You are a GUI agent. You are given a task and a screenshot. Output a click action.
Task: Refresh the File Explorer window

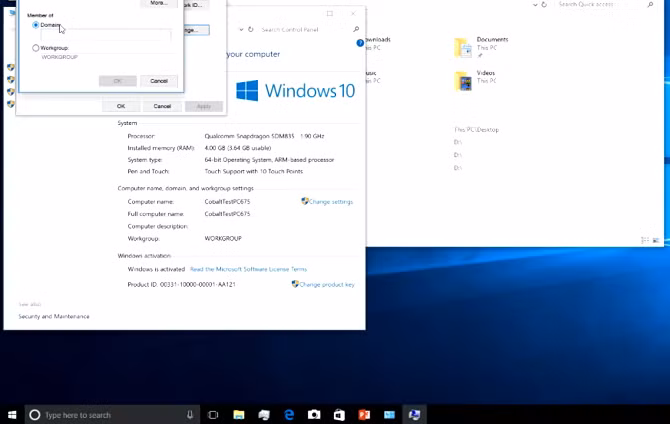tap(544, 5)
